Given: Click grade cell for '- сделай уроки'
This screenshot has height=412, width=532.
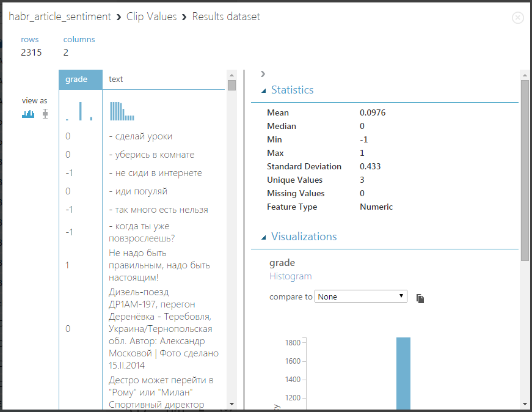Looking at the screenshot, I should [x=68, y=136].
